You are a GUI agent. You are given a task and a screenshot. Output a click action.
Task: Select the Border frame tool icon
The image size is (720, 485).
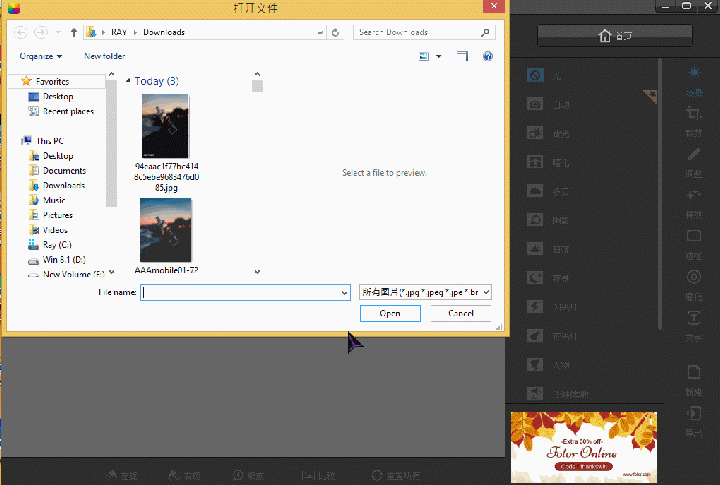pos(694,237)
